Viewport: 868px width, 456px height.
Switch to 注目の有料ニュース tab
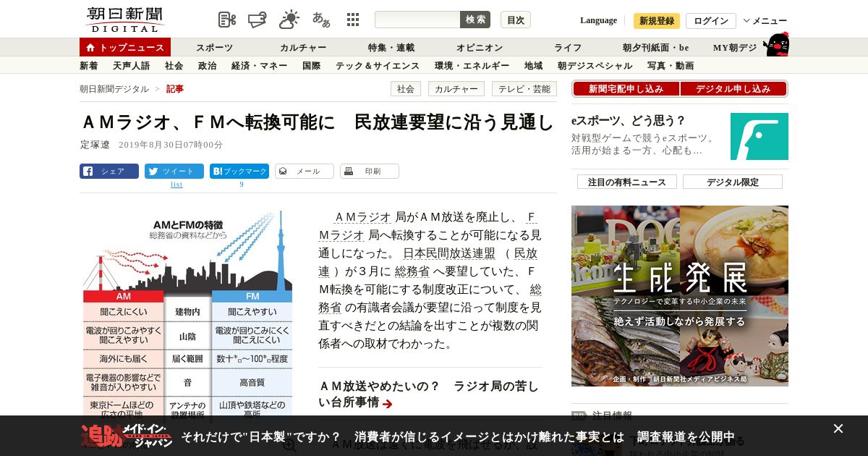[x=627, y=182]
